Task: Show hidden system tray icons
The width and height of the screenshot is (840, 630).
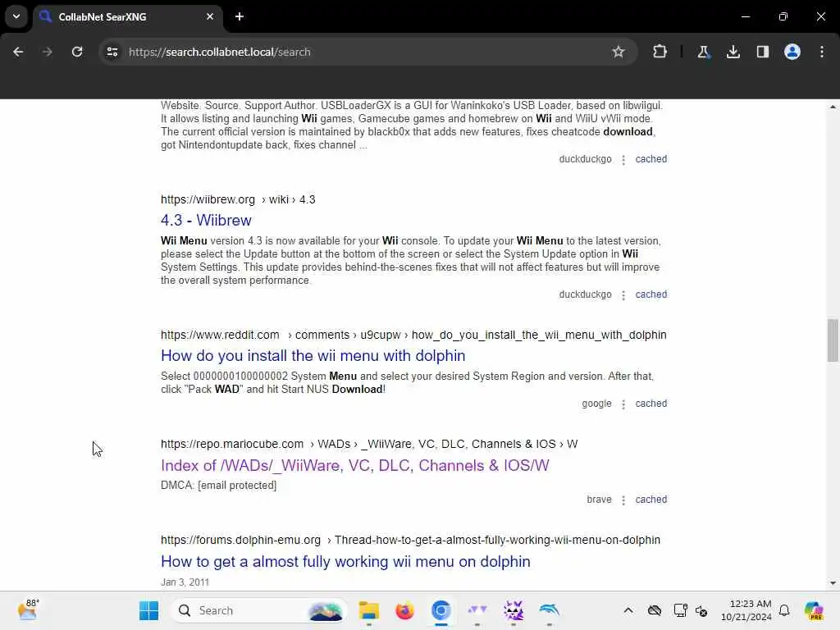Action: (628, 610)
